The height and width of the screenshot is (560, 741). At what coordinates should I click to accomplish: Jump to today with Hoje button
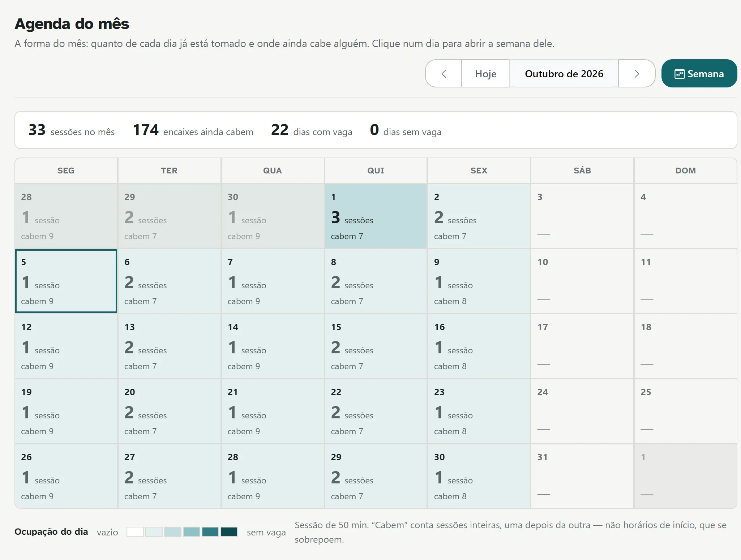(x=485, y=74)
